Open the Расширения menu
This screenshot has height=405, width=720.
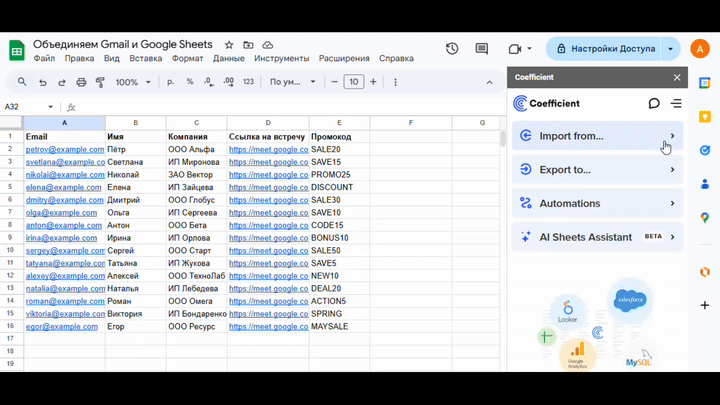[x=344, y=58]
